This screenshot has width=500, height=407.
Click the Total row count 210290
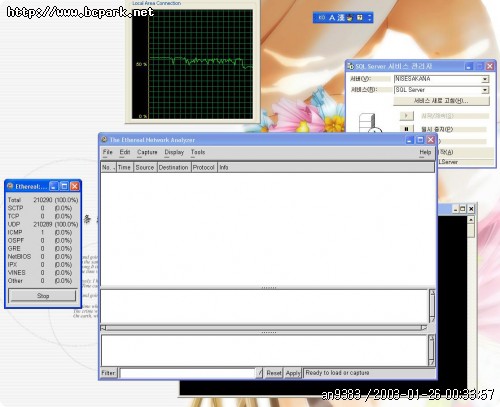coord(43,200)
